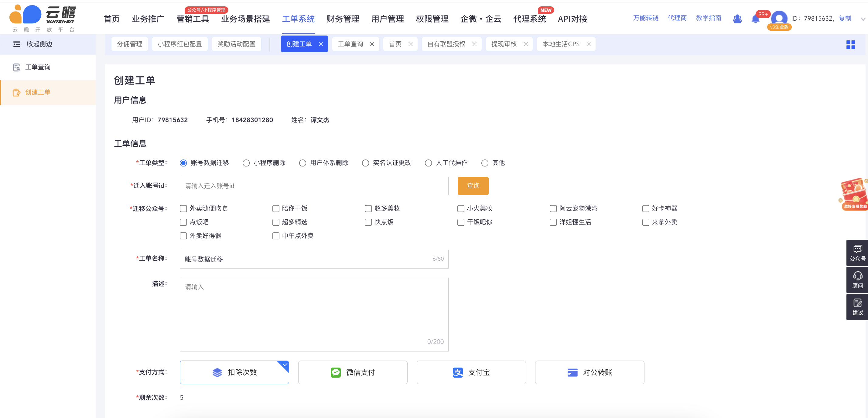
Task: Select 其他 work order type
Action: tap(485, 163)
